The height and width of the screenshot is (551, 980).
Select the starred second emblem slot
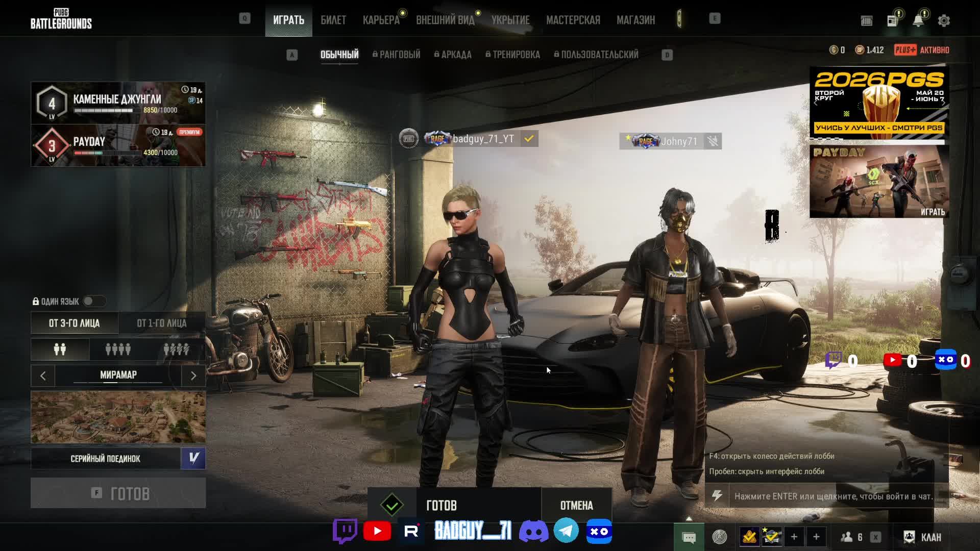click(x=772, y=537)
